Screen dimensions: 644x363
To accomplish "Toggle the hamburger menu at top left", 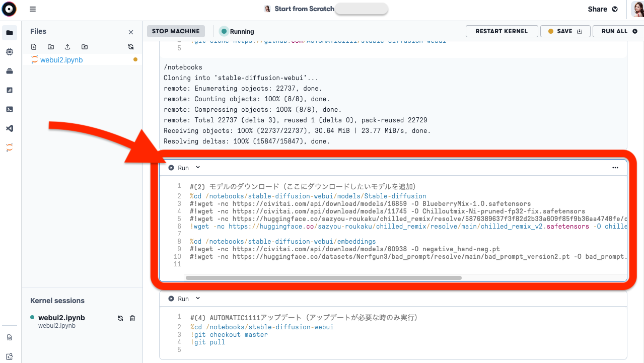I will 33,9.
